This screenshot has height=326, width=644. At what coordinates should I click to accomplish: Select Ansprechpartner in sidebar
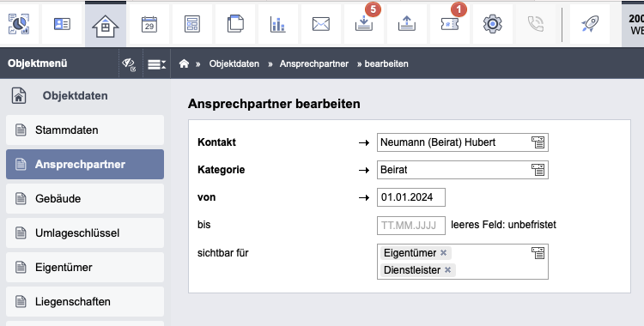click(x=85, y=164)
